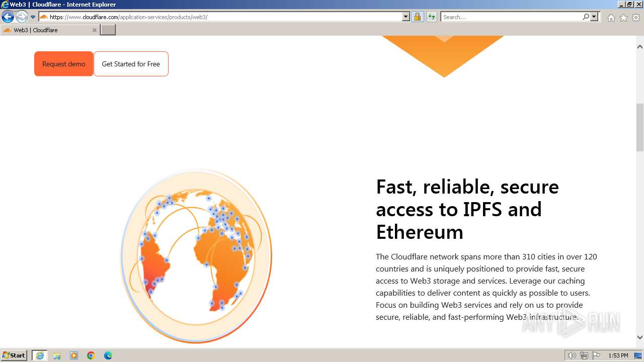Click the Search box in toolbar
The image size is (644, 362).
[x=511, y=17]
